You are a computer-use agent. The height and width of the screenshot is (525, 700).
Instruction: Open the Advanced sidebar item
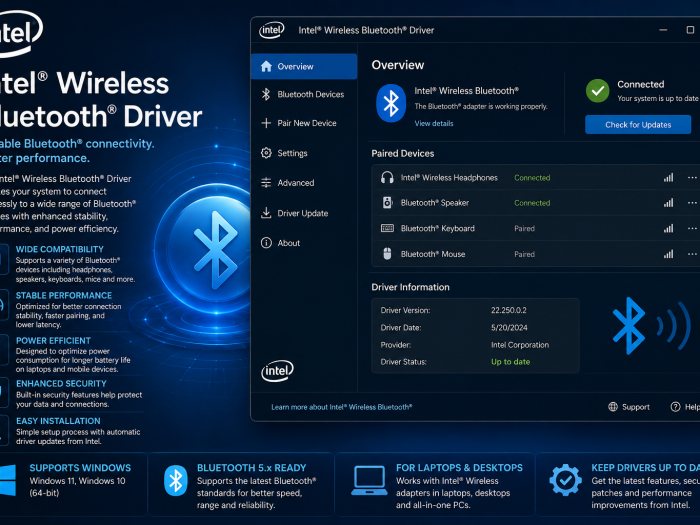(x=304, y=183)
